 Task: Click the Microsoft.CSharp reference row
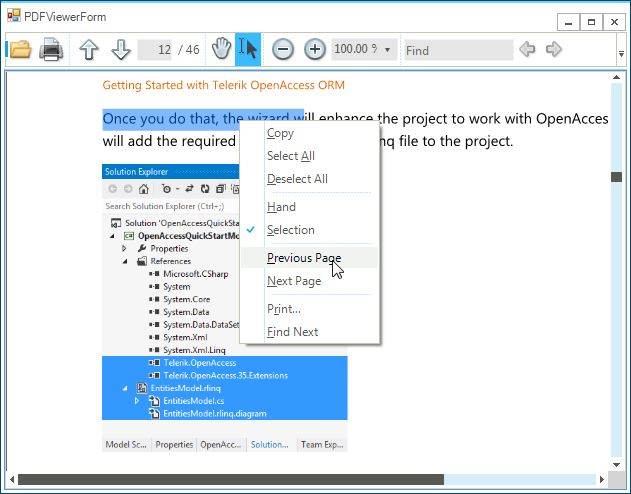[188, 274]
